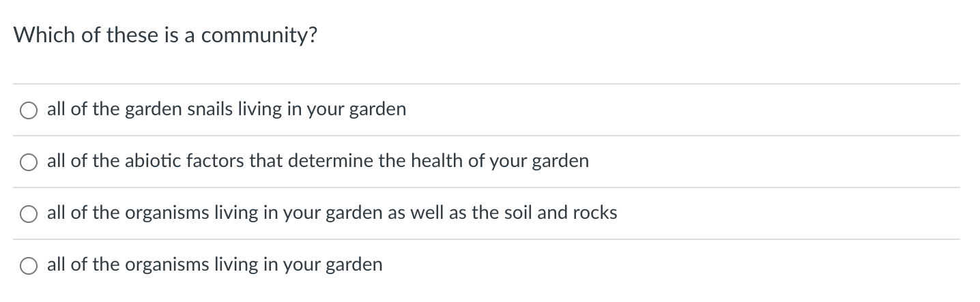Click the answer text 'all of the garden snails living in your garden'

[227, 110]
